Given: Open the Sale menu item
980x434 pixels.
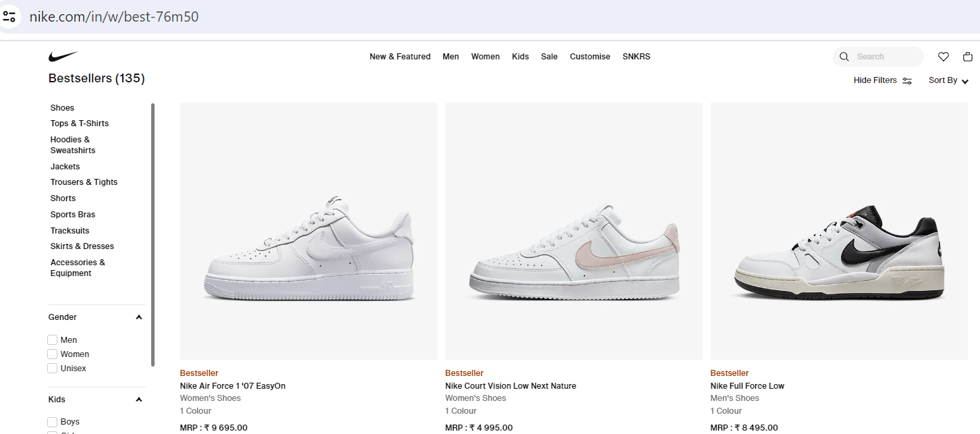Looking at the screenshot, I should tap(549, 57).
